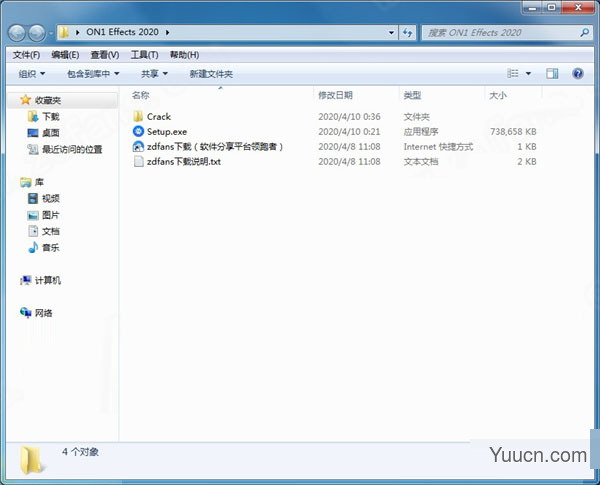Click the large folder icon in the details pane
600x485 pixels.
[x=31, y=460]
